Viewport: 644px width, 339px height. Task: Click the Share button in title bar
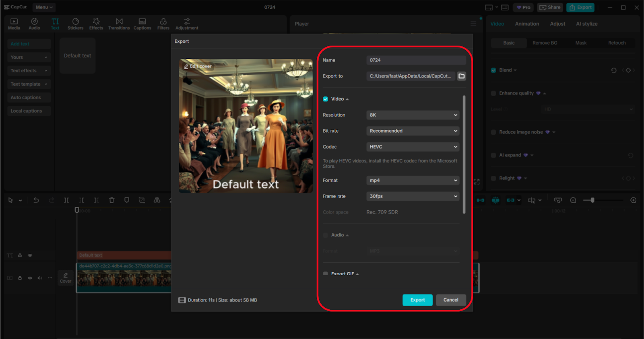550,7
